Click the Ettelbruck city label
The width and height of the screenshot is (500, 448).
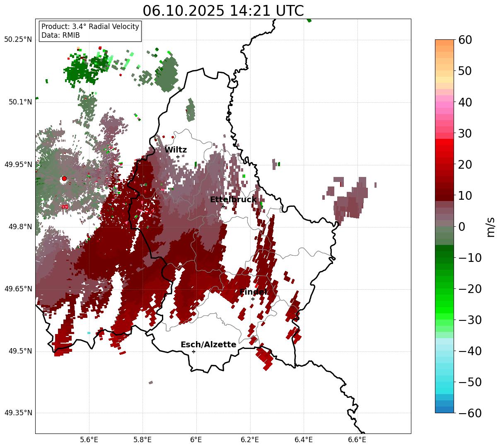[233, 200]
